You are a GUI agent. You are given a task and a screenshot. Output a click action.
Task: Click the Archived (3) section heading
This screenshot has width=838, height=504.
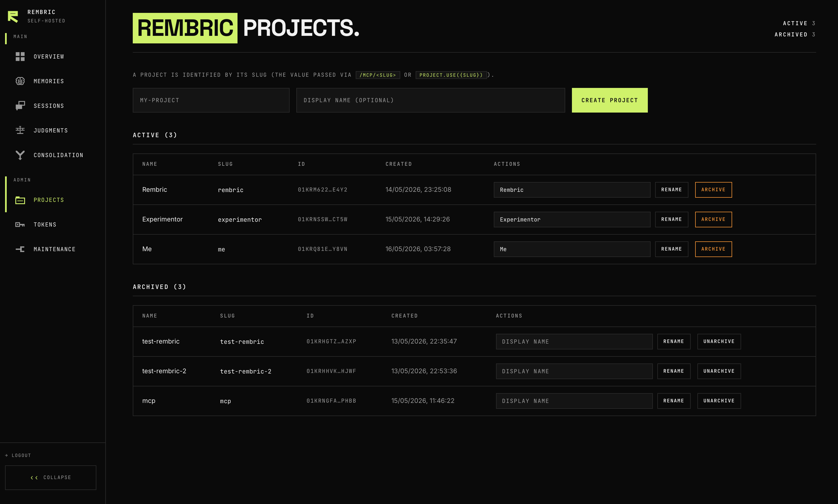coord(159,287)
